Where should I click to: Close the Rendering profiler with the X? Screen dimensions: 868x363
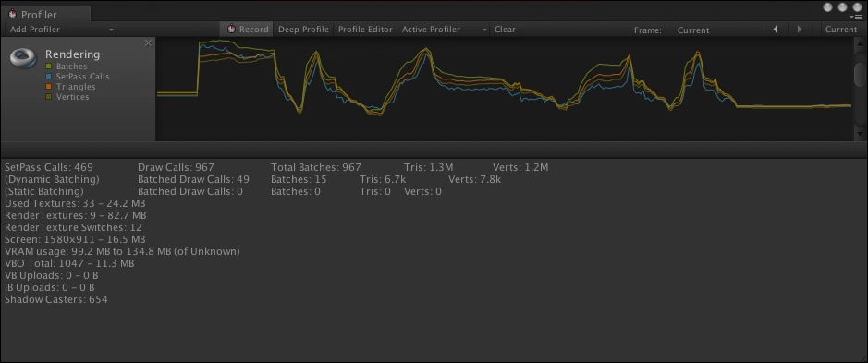click(148, 43)
